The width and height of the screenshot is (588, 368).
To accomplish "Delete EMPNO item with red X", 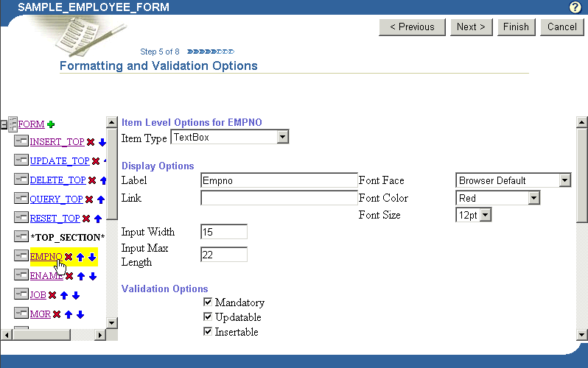I will tap(69, 257).
